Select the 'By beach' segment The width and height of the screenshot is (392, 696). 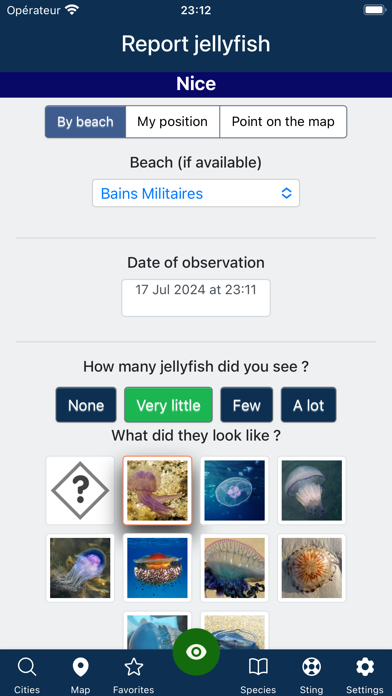(85, 122)
